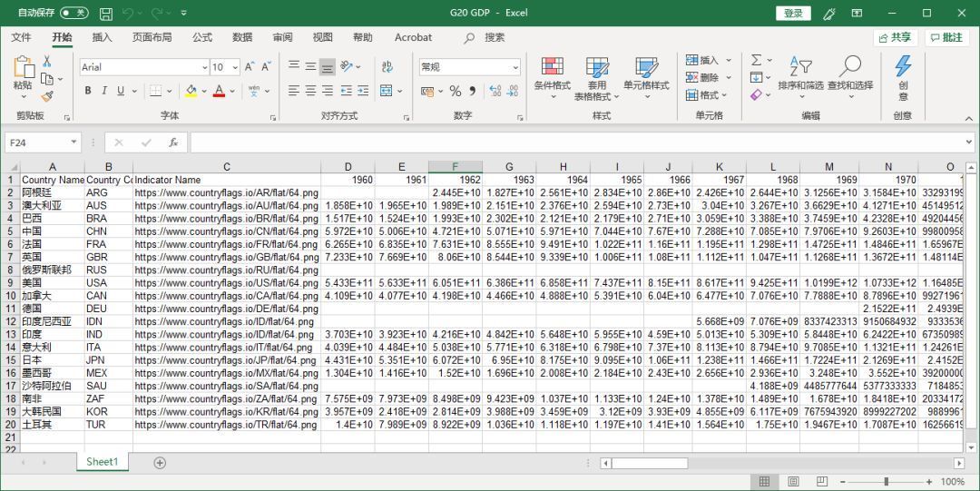Open the 常规 number format dropdown
This screenshot has height=491, width=980.
coord(515,67)
